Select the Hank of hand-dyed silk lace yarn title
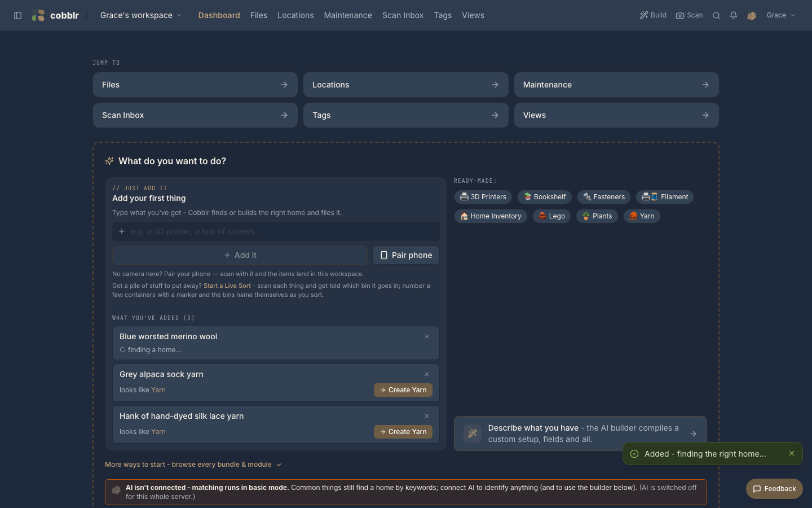Viewport: 812px width, 508px height. click(x=182, y=416)
